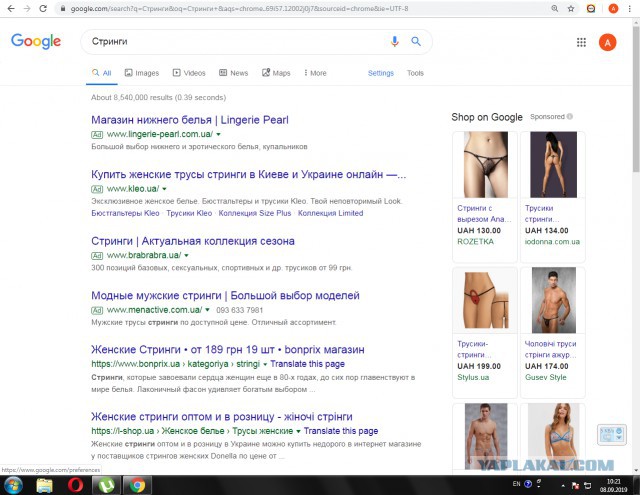Open iodonna.com.ua product thumbnail UAH 134.00
This screenshot has height=495, width=640.
point(553,164)
